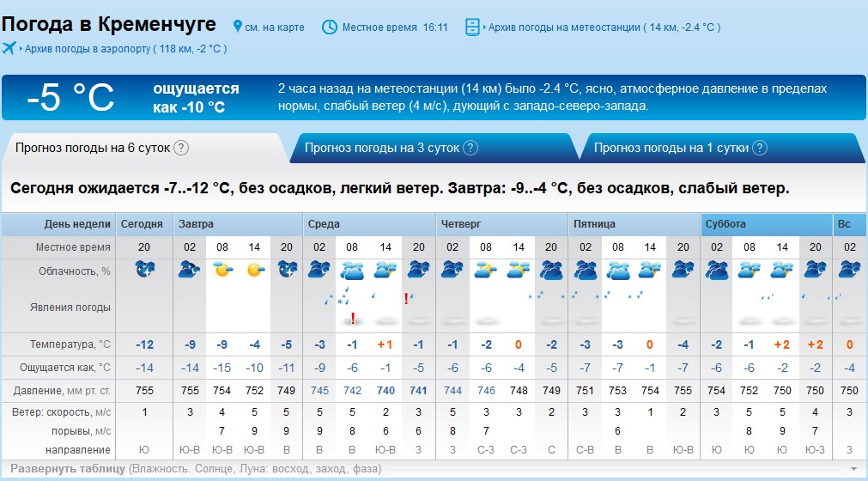Viewport: 868px width, 481px height.
Task: Switch to the 'Прогноз погоды на 1 сутки' tab
Action: pyautogui.click(x=671, y=148)
